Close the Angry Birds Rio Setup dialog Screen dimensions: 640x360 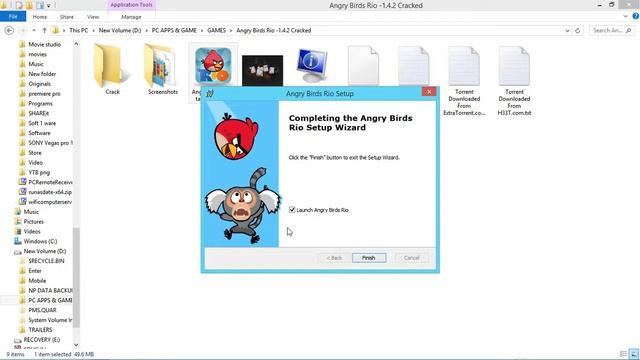429,92
